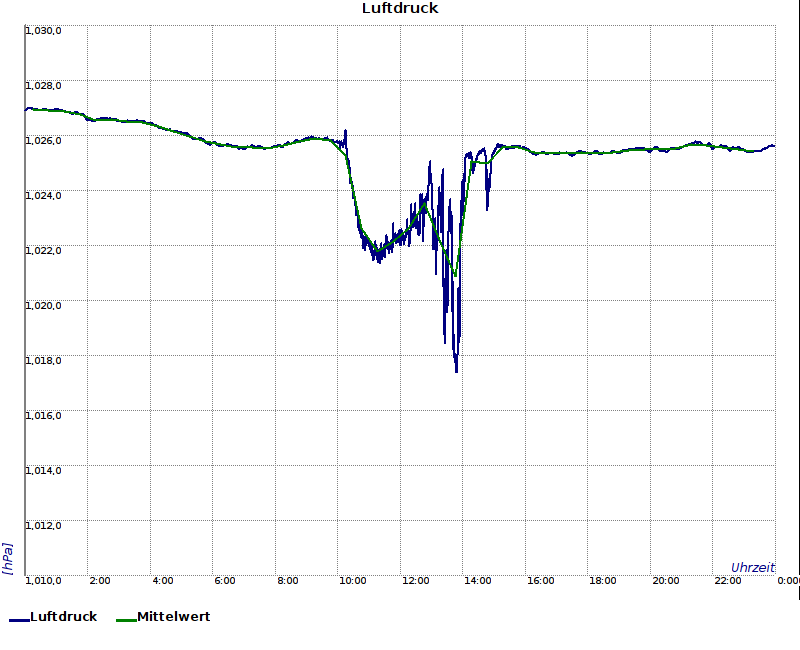800x650 pixels.
Task: Click the 1,024,0 y-axis value
Action: [43, 196]
